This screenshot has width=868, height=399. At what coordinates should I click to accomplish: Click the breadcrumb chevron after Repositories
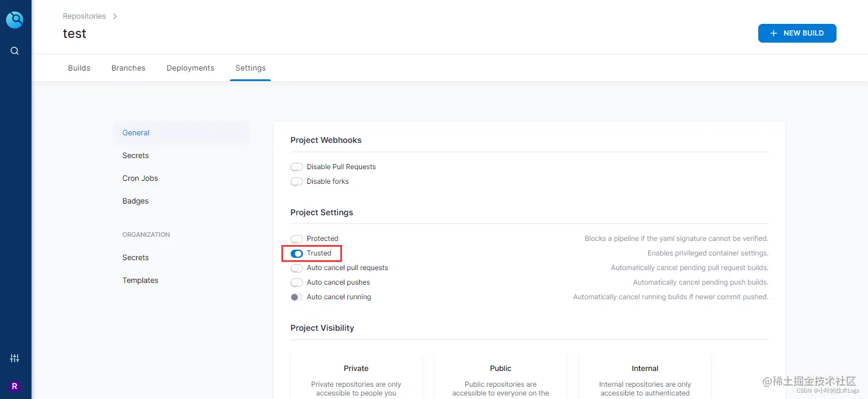[114, 16]
